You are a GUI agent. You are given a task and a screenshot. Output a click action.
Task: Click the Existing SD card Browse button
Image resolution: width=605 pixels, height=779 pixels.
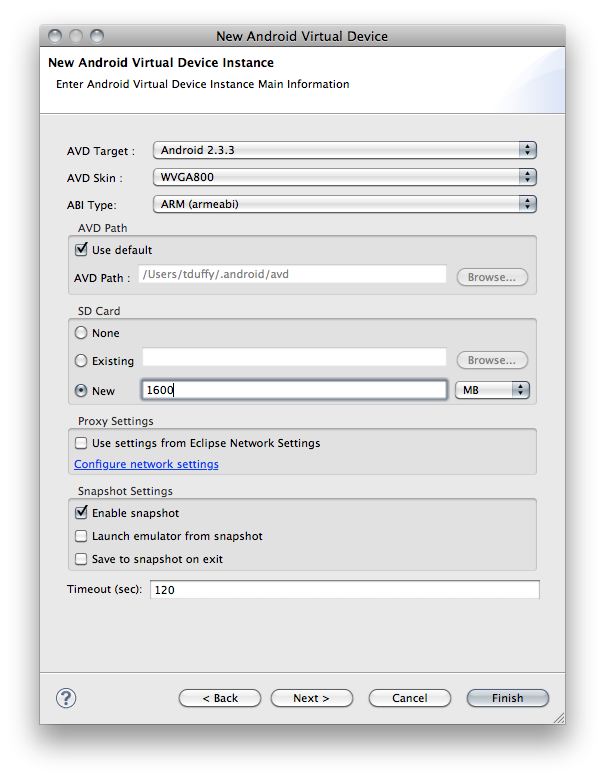point(492,360)
